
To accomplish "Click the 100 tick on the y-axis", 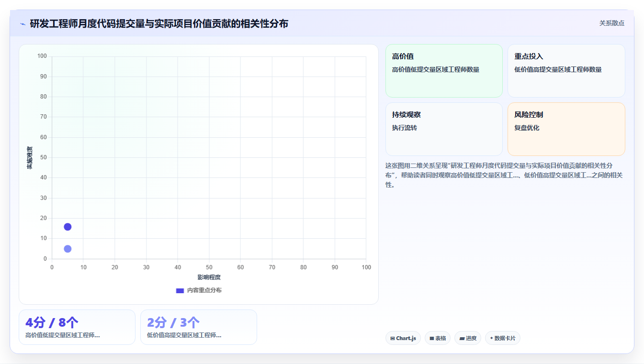I will [x=42, y=56].
